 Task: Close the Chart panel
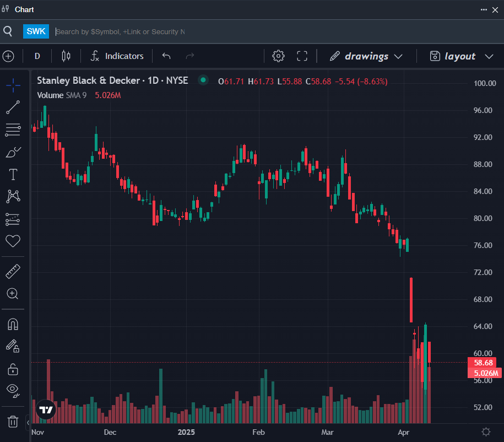click(x=495, y=10)
